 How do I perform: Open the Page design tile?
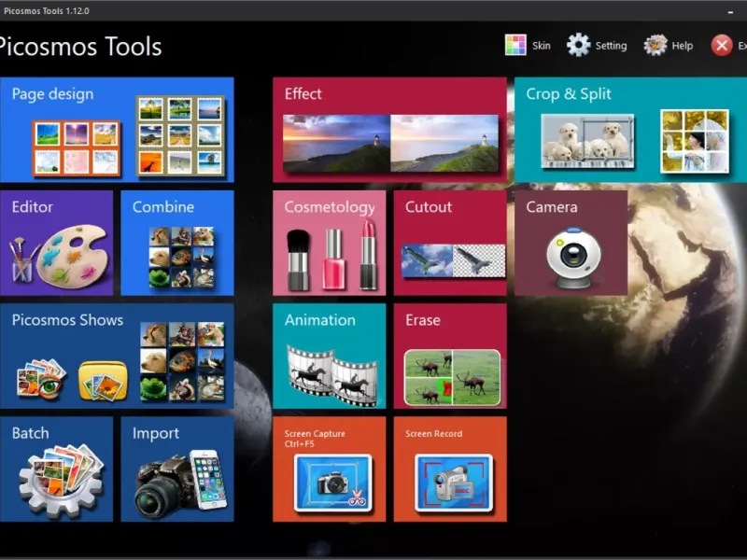click(117, 130)
